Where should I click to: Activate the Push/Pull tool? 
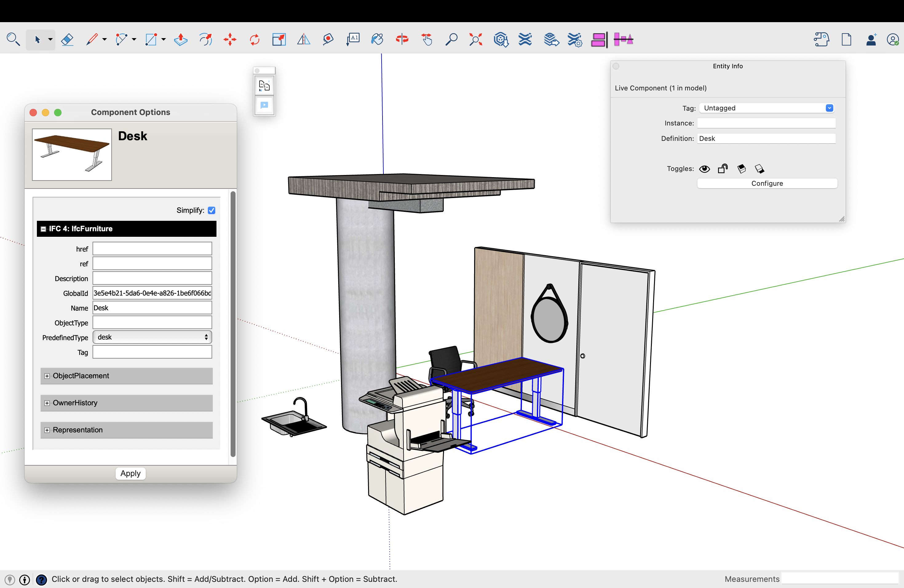pos(180,39)
